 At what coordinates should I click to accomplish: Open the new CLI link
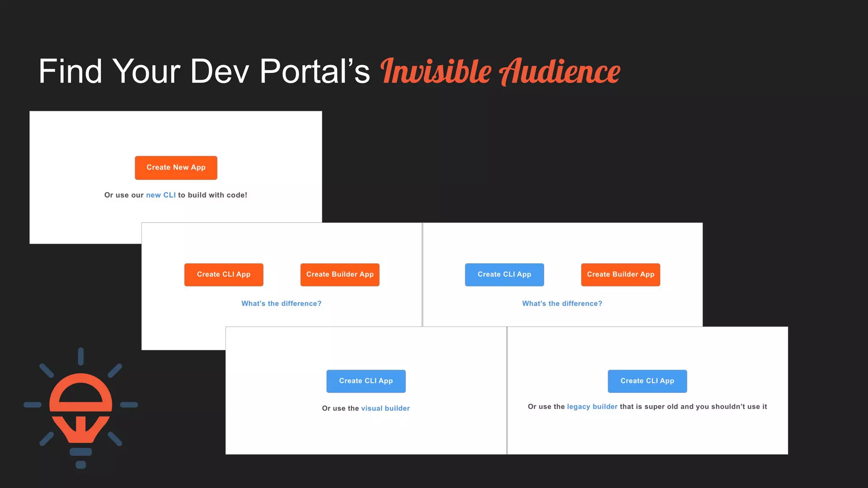pyautogui.click(x=161, y=195)
